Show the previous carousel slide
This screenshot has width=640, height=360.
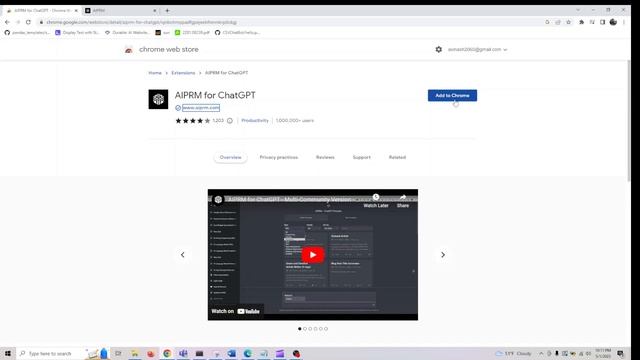pos(182,255)
